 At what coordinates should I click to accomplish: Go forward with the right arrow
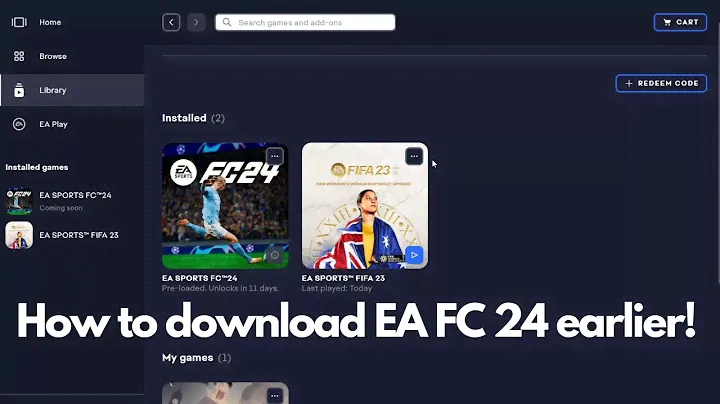point(196,22)
